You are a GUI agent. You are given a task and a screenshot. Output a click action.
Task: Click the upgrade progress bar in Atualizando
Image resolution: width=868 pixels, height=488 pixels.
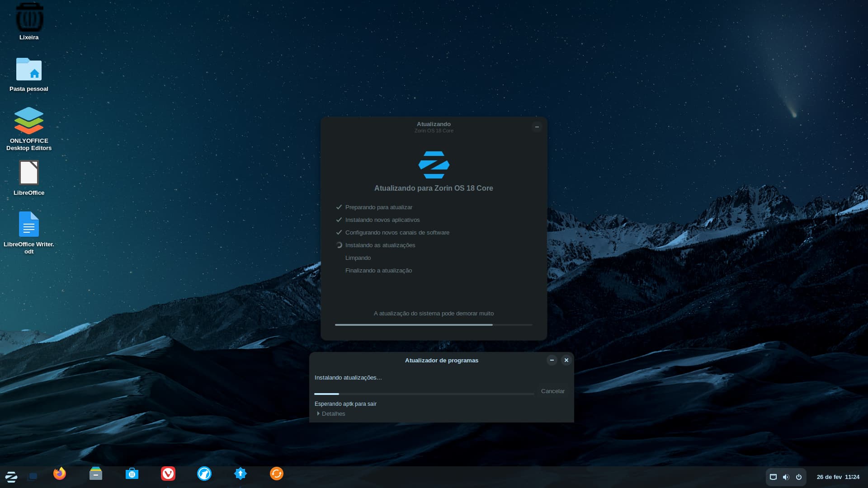(434, 324)
